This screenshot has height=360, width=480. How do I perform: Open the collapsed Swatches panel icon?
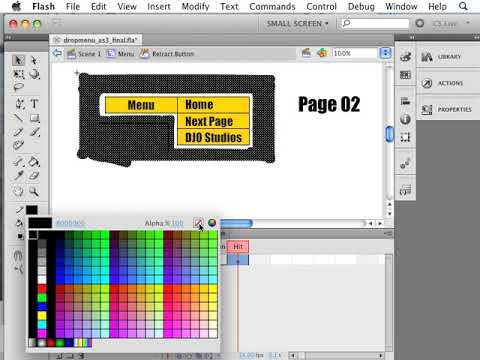(405, 75)
